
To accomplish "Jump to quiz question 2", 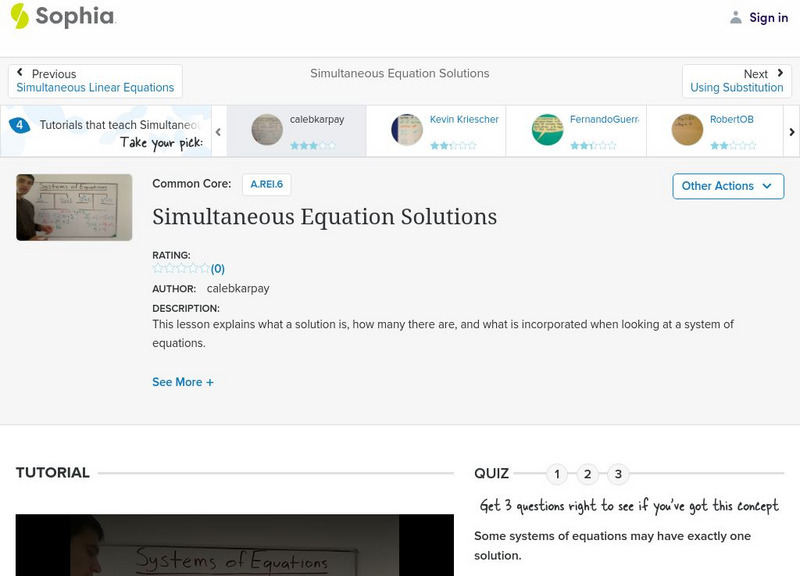I will coord(588,474).
